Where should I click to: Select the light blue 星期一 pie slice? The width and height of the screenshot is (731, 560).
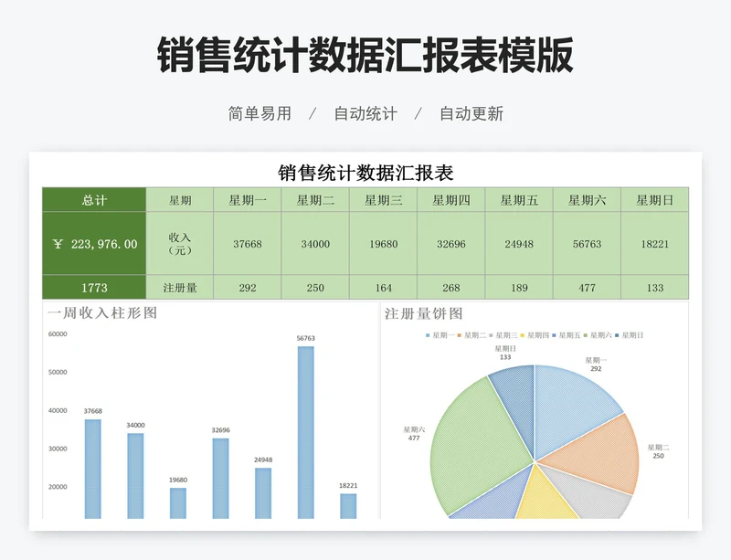tap(571, 408)
